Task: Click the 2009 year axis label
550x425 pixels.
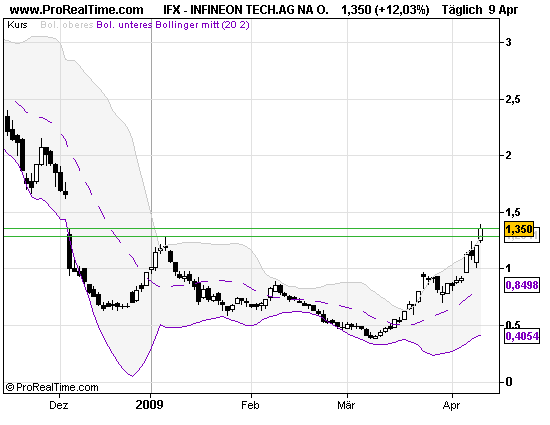Action: [149, 405]
